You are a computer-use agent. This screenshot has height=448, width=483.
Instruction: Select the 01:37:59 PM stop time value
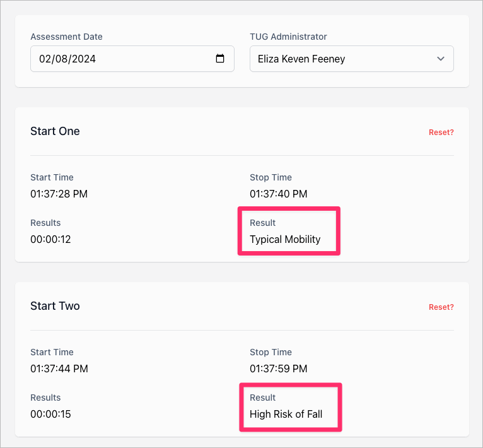[x=278, y=368]
